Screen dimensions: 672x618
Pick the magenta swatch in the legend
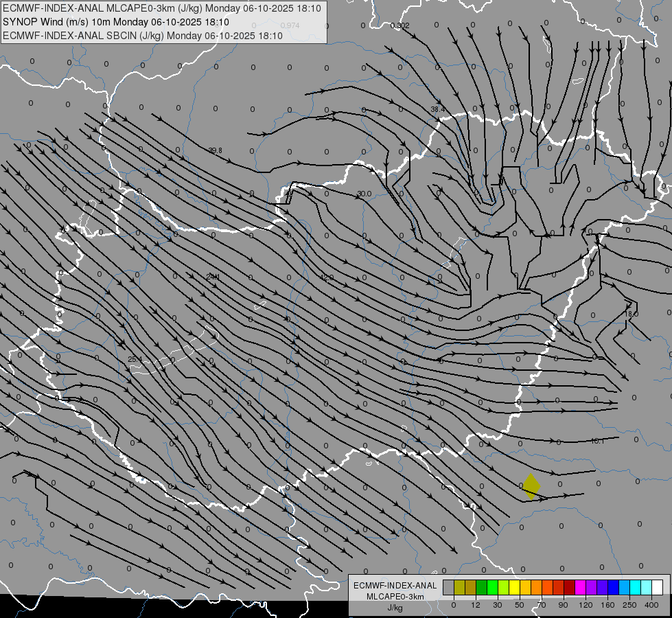[580, 587]
